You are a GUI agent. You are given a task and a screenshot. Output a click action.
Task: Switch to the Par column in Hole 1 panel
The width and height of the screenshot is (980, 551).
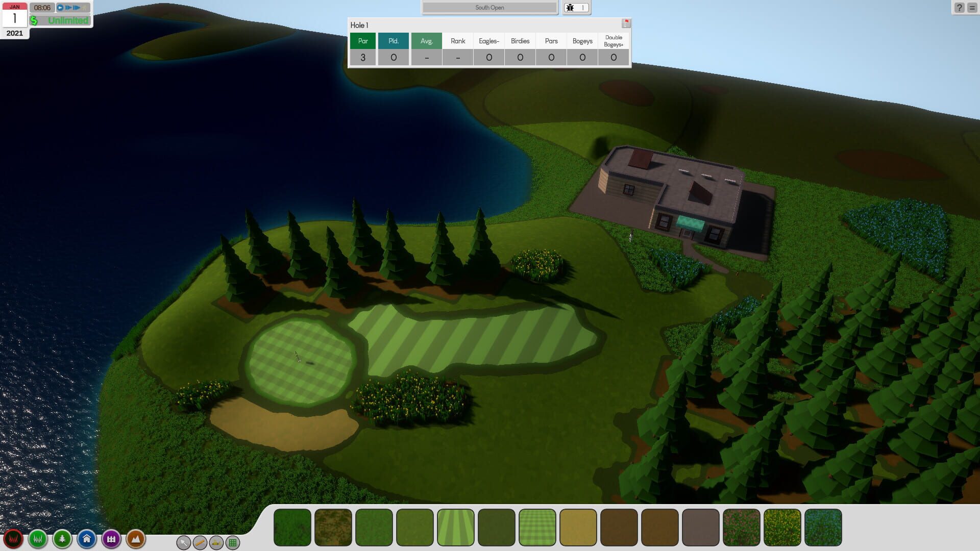363,41
